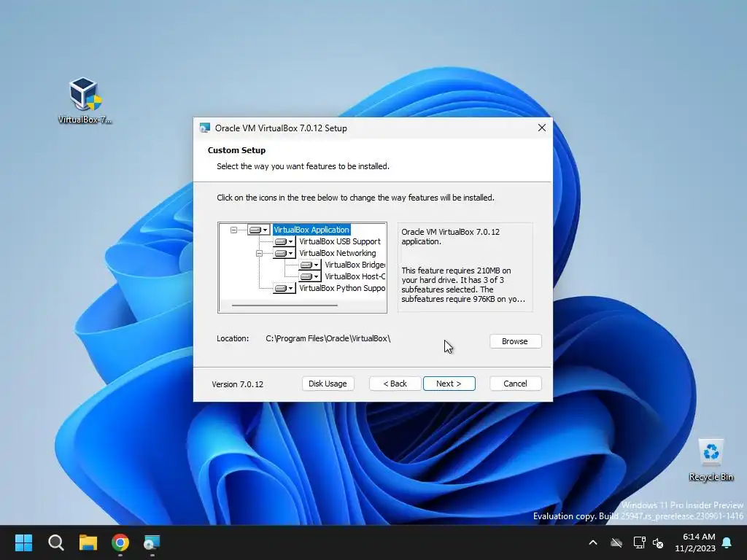This screenshot has height=560, width=747.
Task: Collapse the VirtualBox Application tree node
Action: [x=233, y=230]
